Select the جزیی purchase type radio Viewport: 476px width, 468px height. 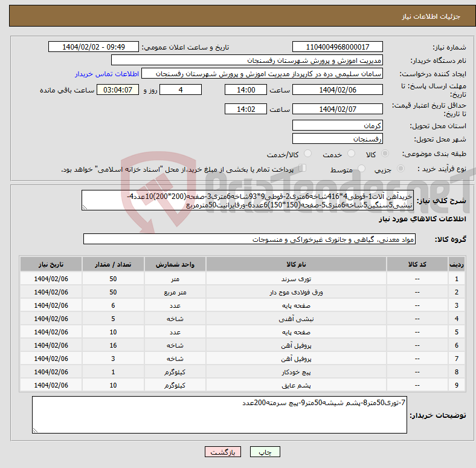click(400, 169)
